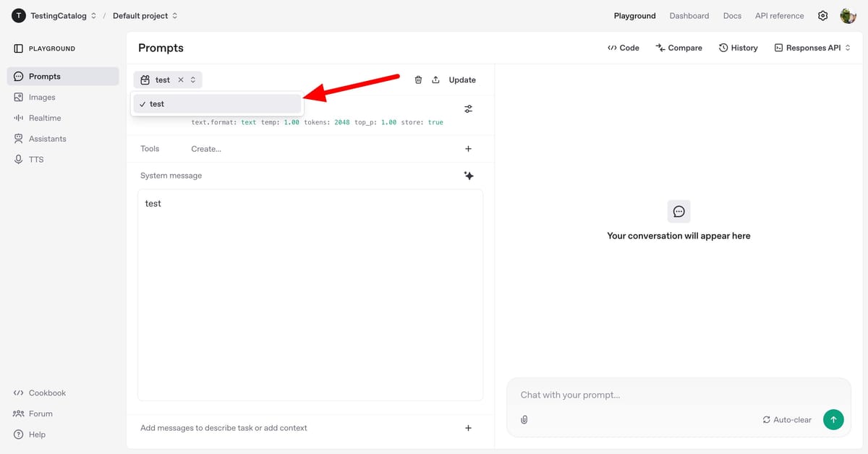Enable Auto-clear for the chat
Viewport: 868px width, 454px height.
[x=786, y=419]
